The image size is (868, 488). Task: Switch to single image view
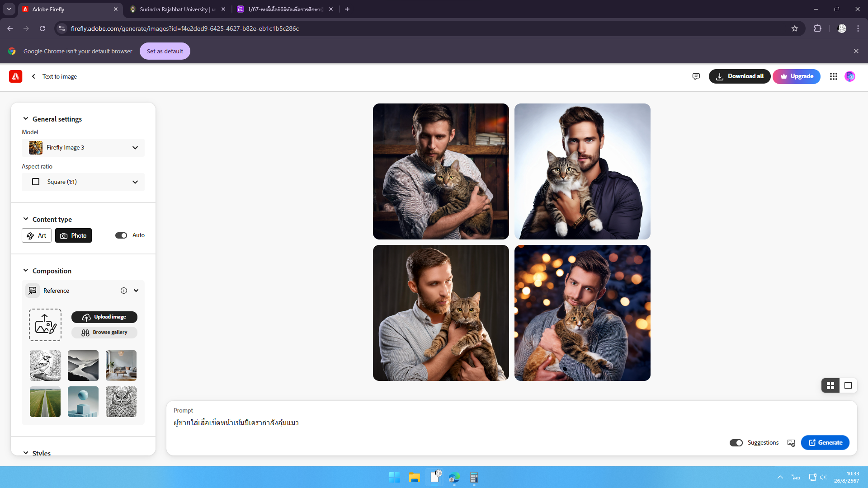pyautogui.click(x=848, y=385)
